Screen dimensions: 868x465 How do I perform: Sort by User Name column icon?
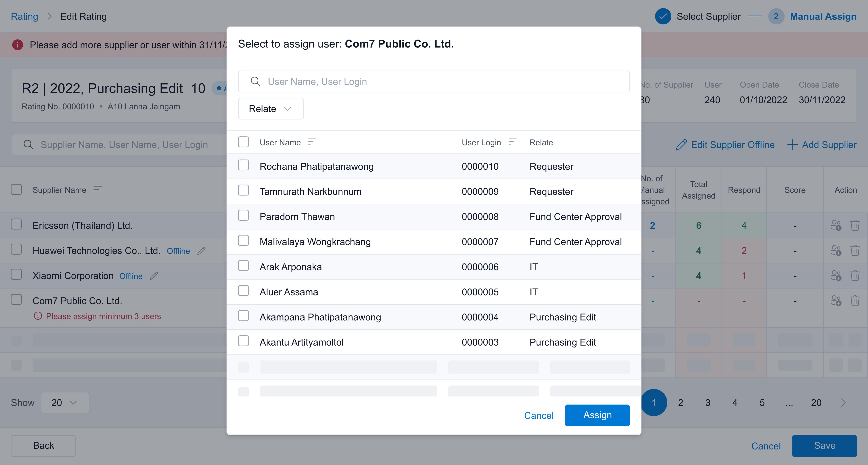pos(312,142)
